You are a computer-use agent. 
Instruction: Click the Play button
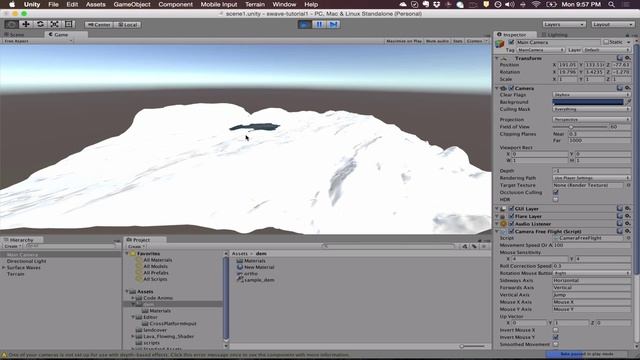(304, 24)
